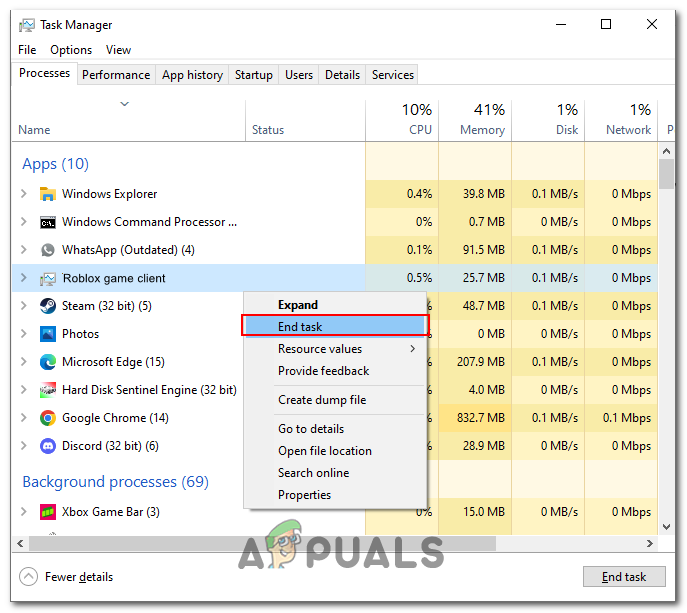This screenshot has height=613, width=687.
Task: Choose Open file location option
Action: pos(335,451)
